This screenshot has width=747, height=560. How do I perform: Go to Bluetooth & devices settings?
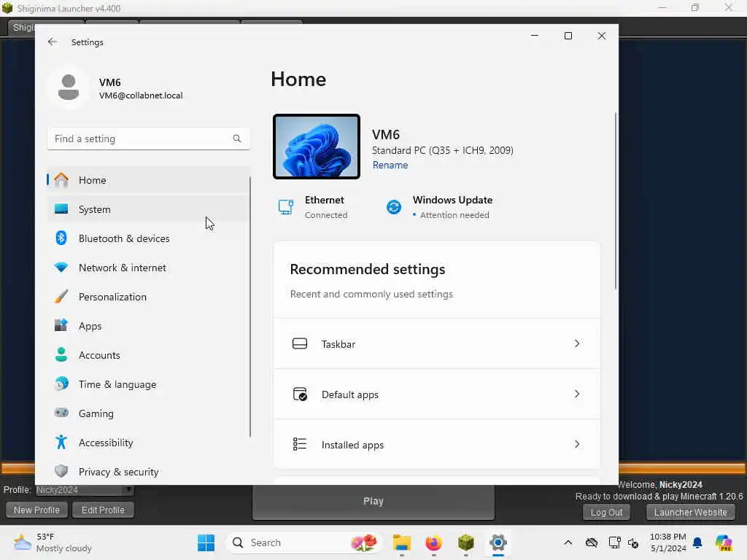tap(147, 238)
